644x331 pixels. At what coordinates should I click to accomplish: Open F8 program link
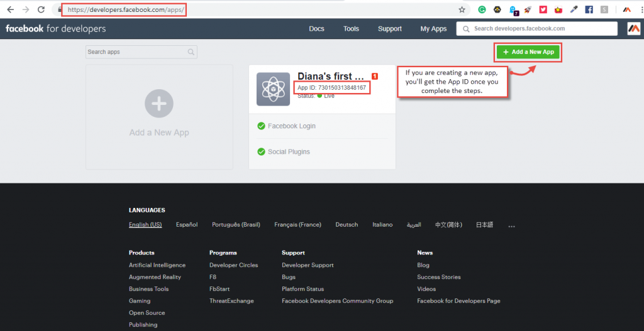pyautogui.click(x=213, y=277)
